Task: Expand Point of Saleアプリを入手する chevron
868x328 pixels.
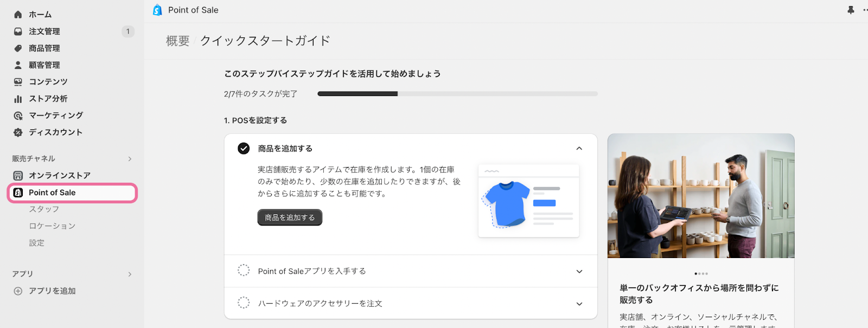Action: pos(579,272)
